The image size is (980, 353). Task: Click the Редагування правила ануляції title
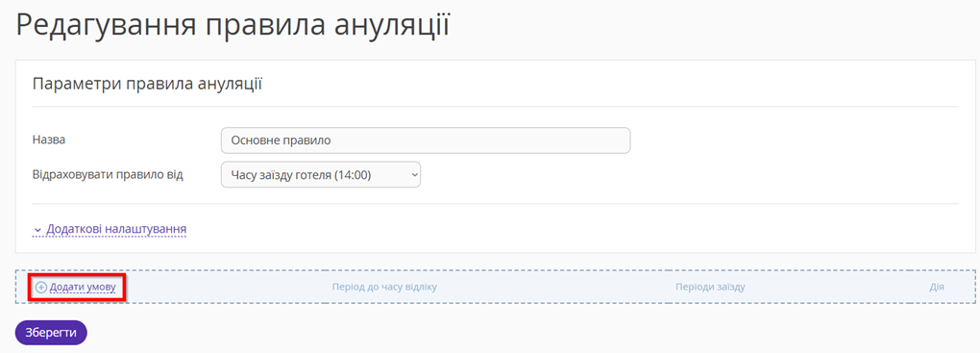(233, 26)
